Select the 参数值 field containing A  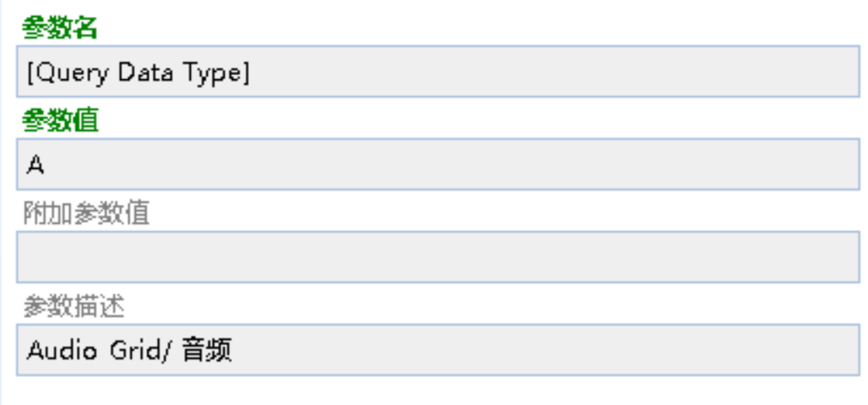click(438, 165)
